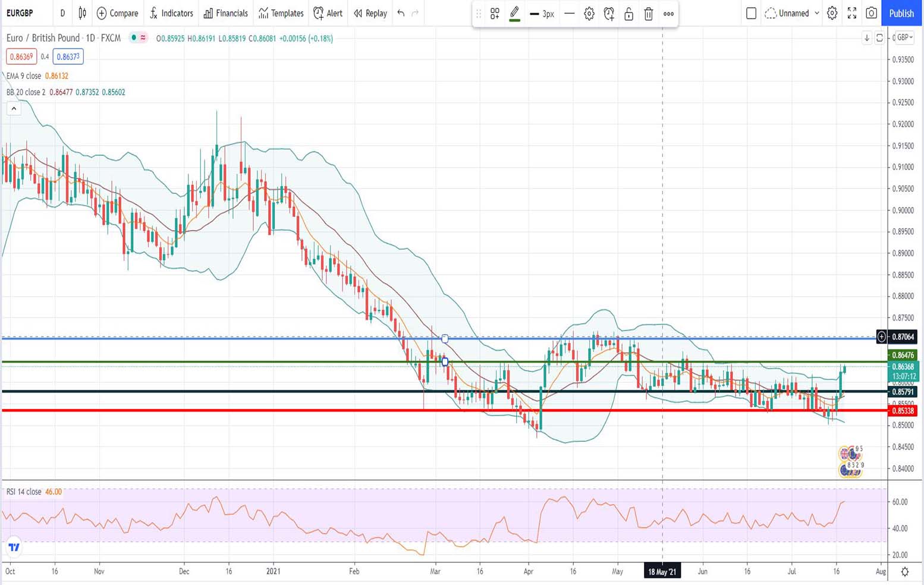The width and height of the screenshot is (924, 585).
Task: Enter fullscreen mode
Action: [851, 13]
